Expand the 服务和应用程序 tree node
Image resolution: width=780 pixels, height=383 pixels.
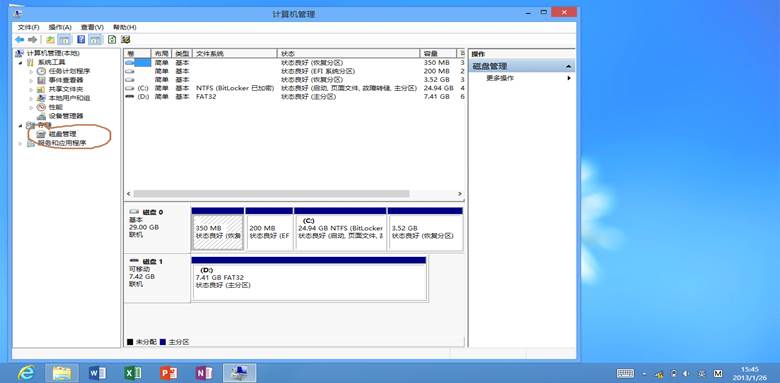pos(20,143)
